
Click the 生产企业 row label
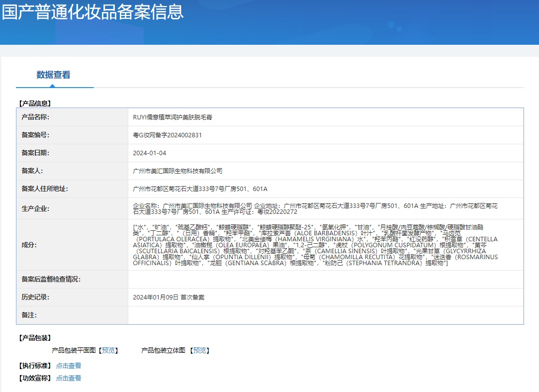[35, 209]
